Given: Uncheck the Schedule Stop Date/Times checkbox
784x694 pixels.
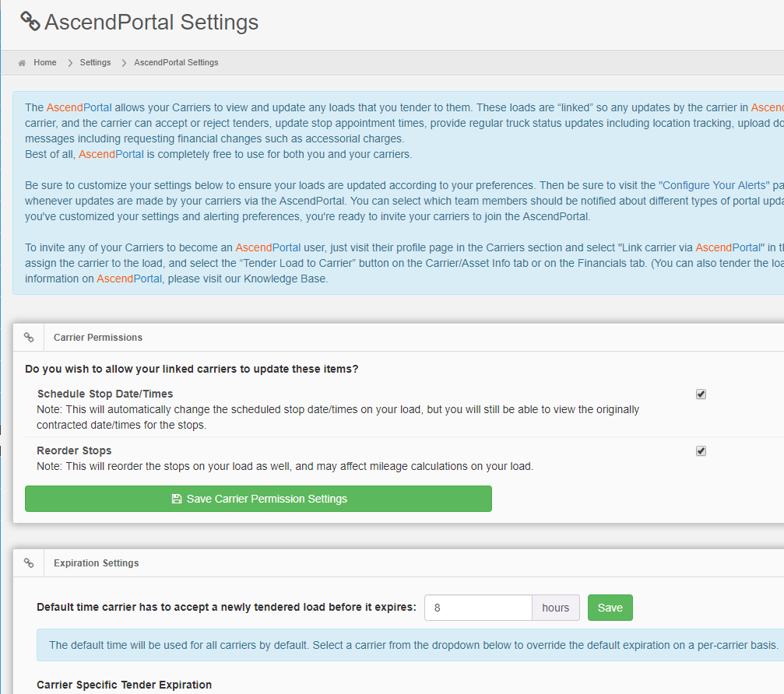Looking at the screenshot, I should tap(701, 394).
